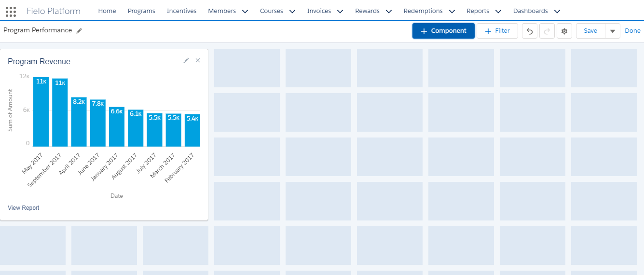
Task: Select the May 2017 bar
Action: tap(41, 112)
